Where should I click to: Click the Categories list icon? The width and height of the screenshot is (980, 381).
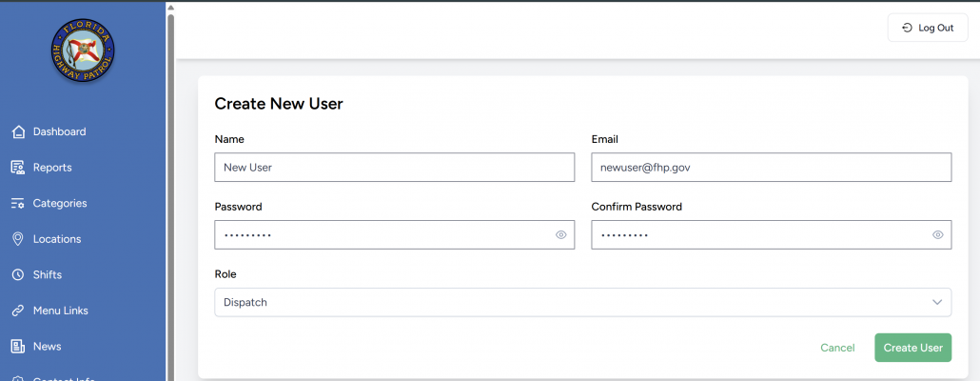(x=18, y=203)
